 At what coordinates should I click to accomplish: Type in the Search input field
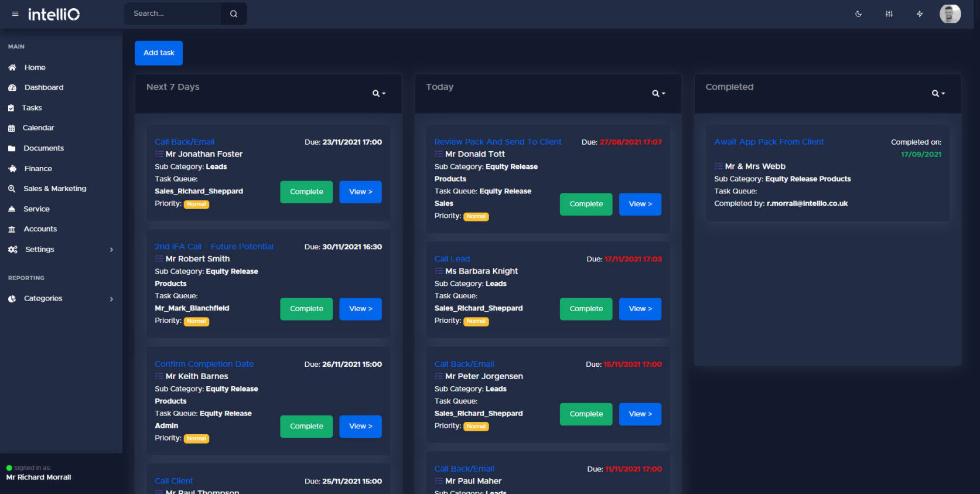(173, 13)
